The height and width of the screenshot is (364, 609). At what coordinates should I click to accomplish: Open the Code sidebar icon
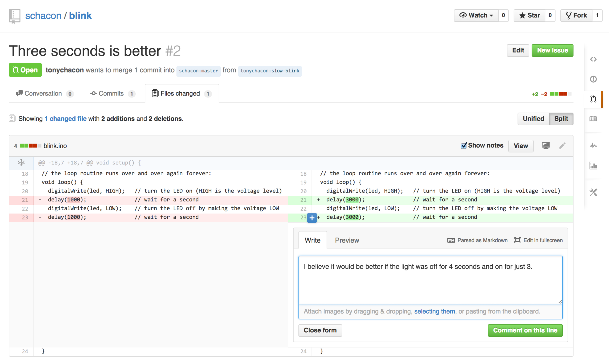pyautogui.click(x=593, y=59)
